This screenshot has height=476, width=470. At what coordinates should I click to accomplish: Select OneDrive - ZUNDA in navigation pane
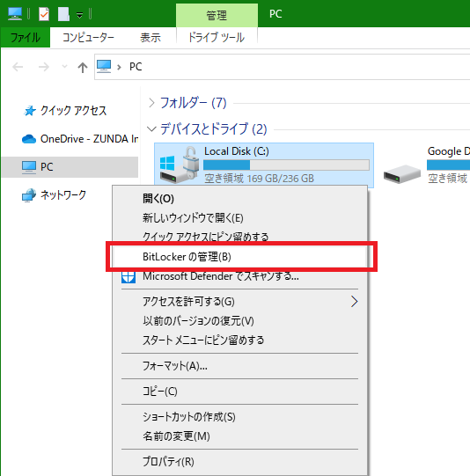[89, 139]
